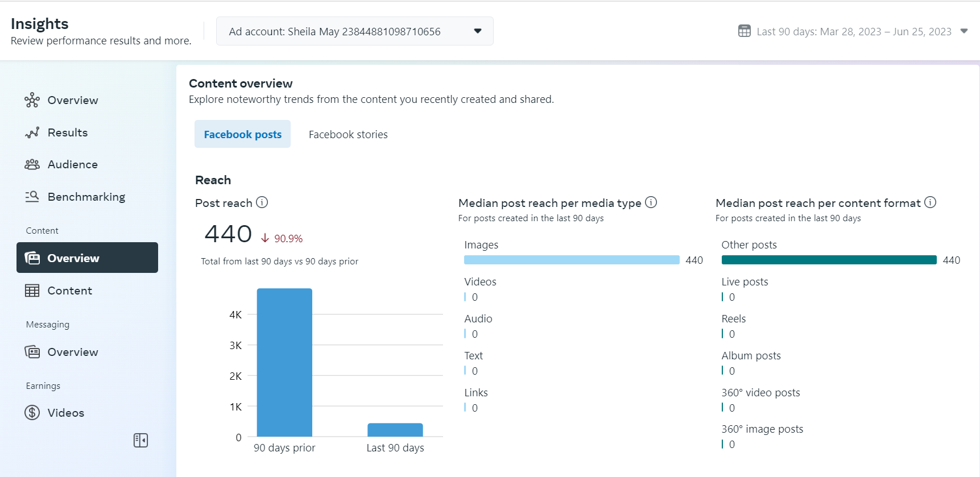Click the Benchmarking magnifier icon
The height and width of the screenshot is (477, 980).
coord(32,197)
